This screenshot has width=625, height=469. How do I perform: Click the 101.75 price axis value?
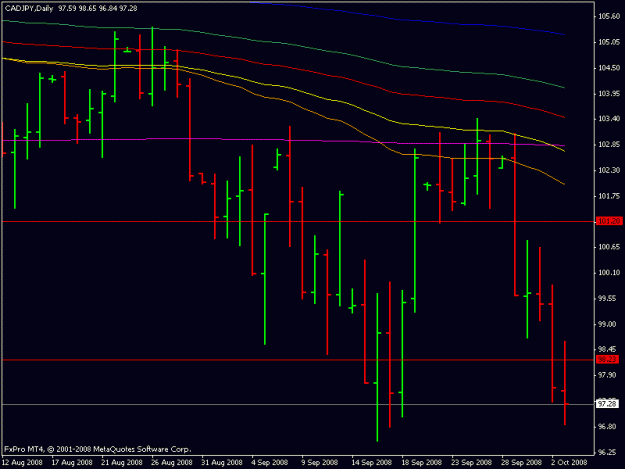point(609,196)
